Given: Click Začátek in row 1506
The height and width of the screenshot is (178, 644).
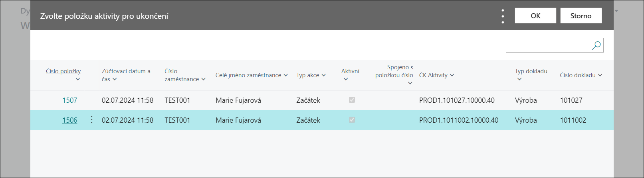Looking at the screenshot, I should pos(308,120).
